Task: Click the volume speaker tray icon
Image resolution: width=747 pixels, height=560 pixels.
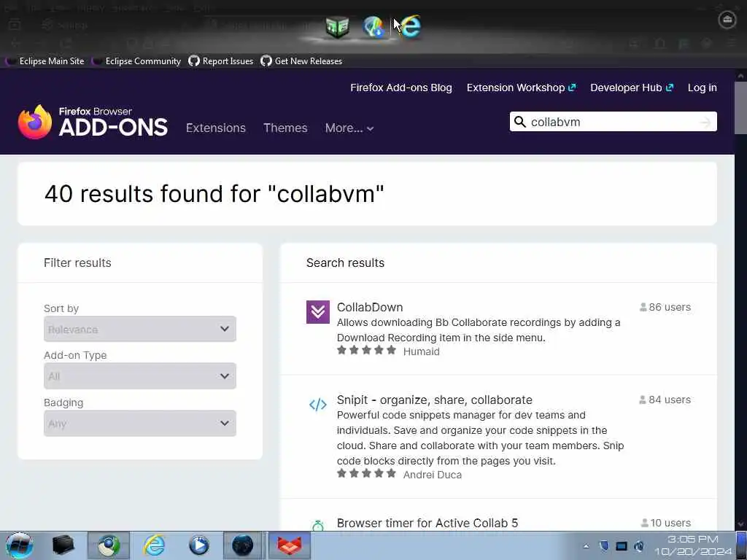Action: click(639, 546)
